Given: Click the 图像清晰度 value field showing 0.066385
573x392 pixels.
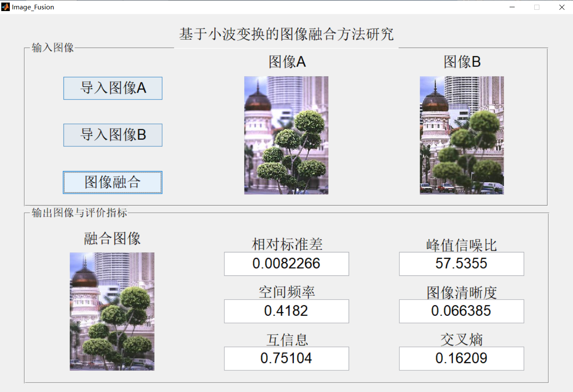Looking at the screenshot, I should tap(461, 311).
